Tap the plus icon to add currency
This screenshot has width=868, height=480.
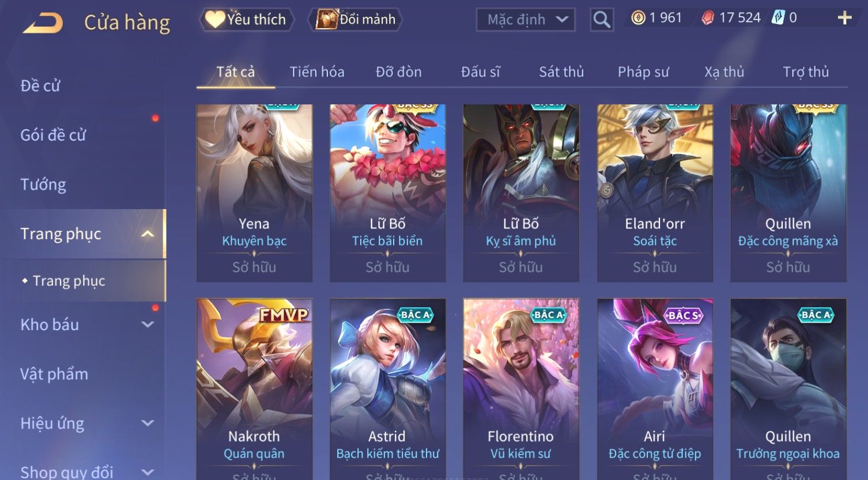[844, 18]
